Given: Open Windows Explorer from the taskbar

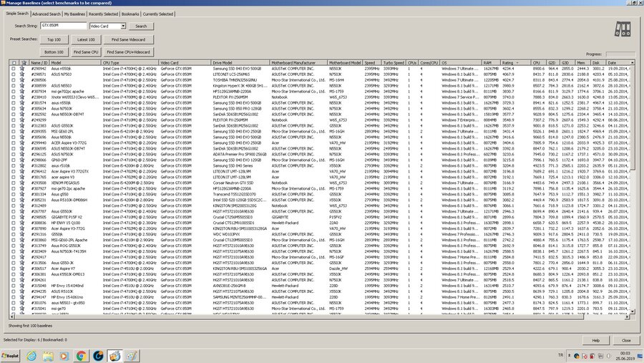Looking at the screenshot, I should [x=48, y=356].
